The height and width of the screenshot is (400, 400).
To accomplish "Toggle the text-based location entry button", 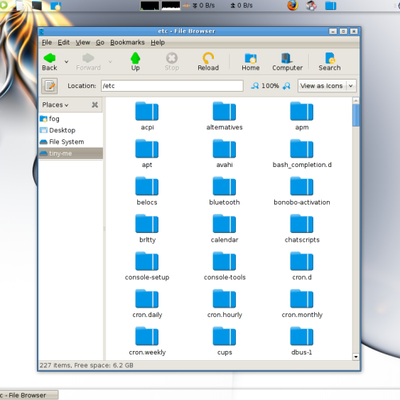I will click(x=50, y=86).
